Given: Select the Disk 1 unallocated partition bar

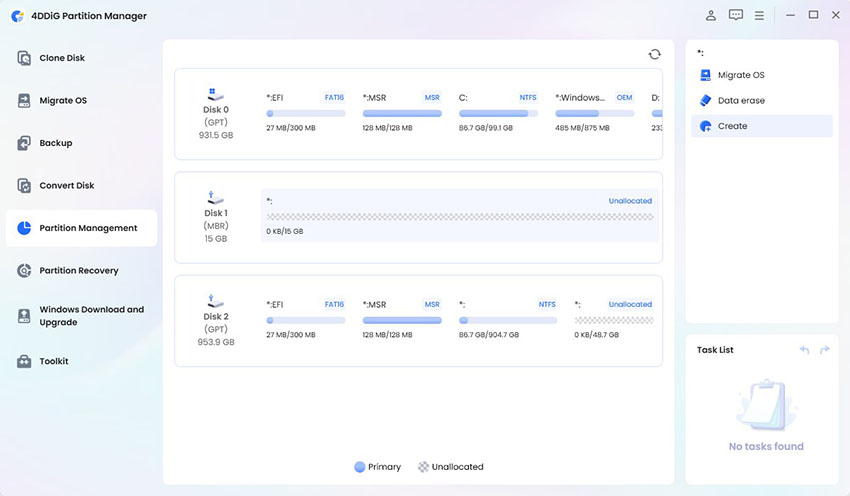Looking at the screenshot, I should click(459, 216).
